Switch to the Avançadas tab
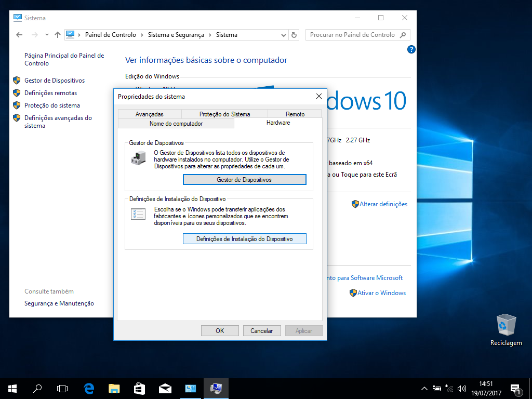 (150, 114)
